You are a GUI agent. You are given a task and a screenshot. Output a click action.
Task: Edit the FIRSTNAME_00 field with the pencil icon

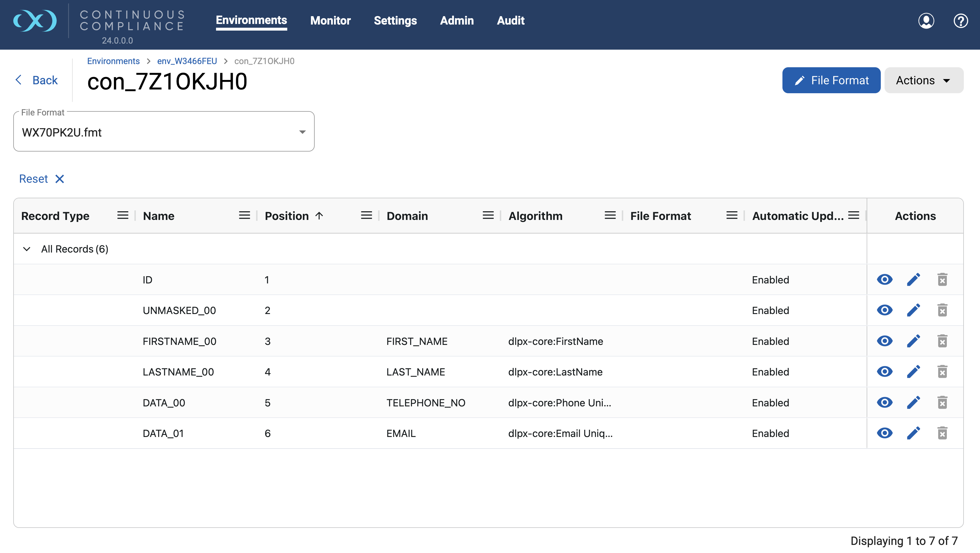click(913, 341)
